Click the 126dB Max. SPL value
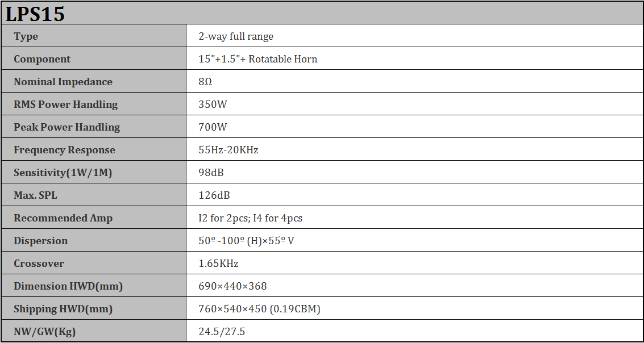Screen dimensions: 644x343 coord(214,195)
